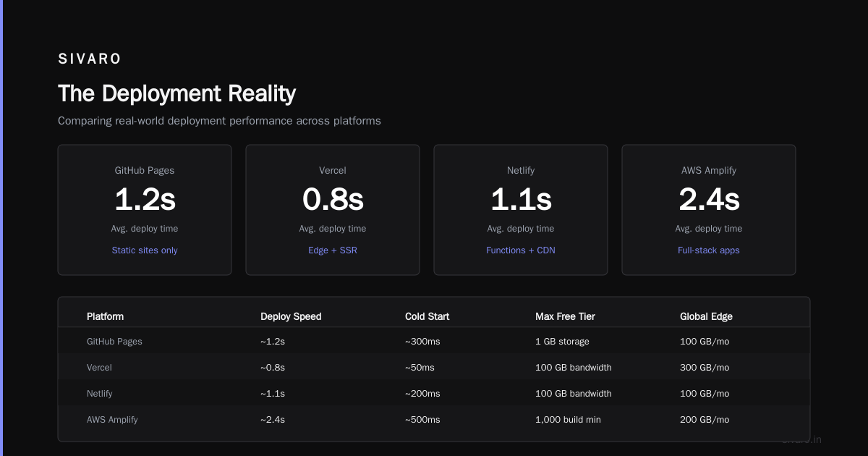Click the large 0.8s value in Vercel card
This screenshot has width=868, height=456.
coord(333,200)
